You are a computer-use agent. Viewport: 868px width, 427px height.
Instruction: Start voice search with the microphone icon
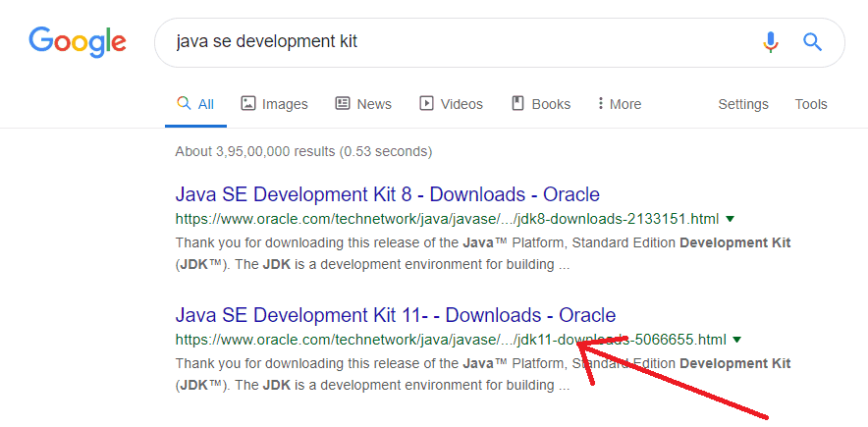[x=771, y=42]
